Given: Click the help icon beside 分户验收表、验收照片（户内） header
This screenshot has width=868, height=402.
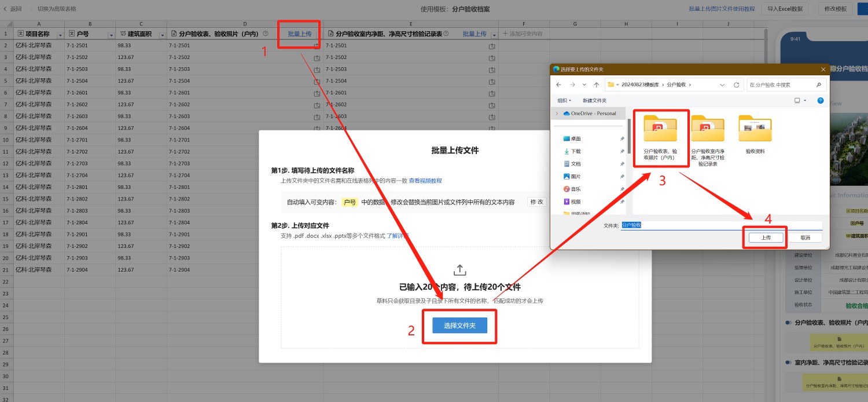Looking at the screenshot, I should (x=266, y=34).
